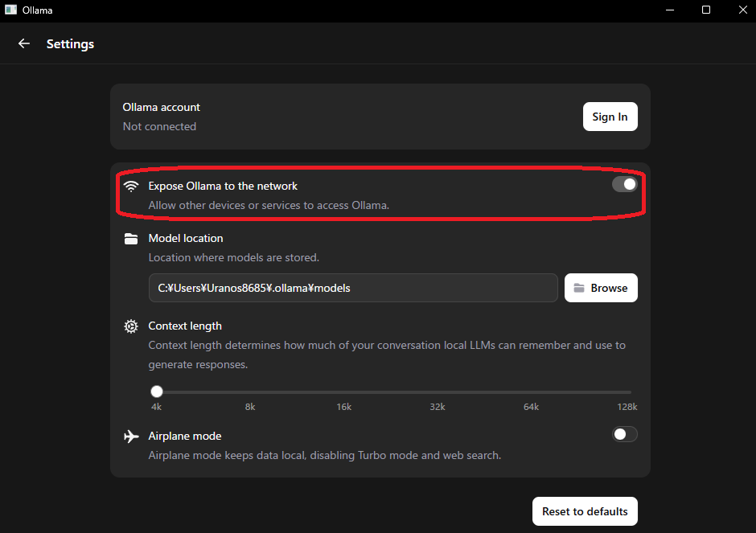This screenshot has width=756, height=533.
Task: Click the Wi-Fi network icon
Action: [131, 186]
